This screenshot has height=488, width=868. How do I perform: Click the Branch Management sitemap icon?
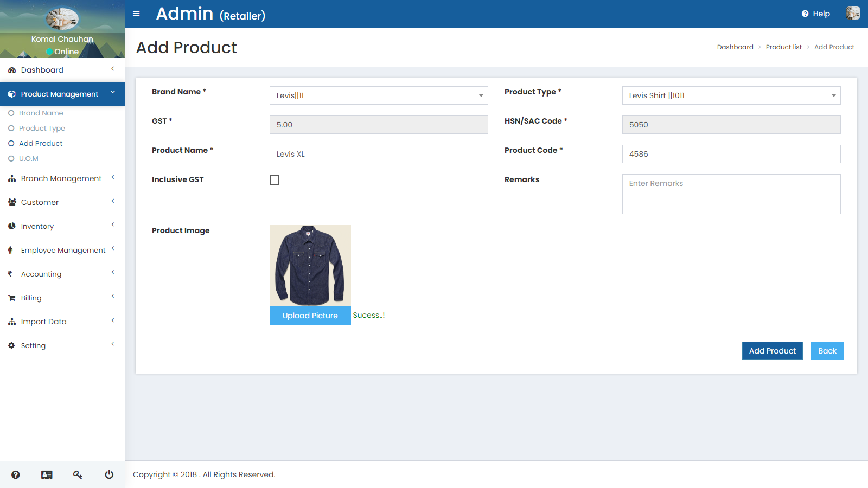coord(12,178)
